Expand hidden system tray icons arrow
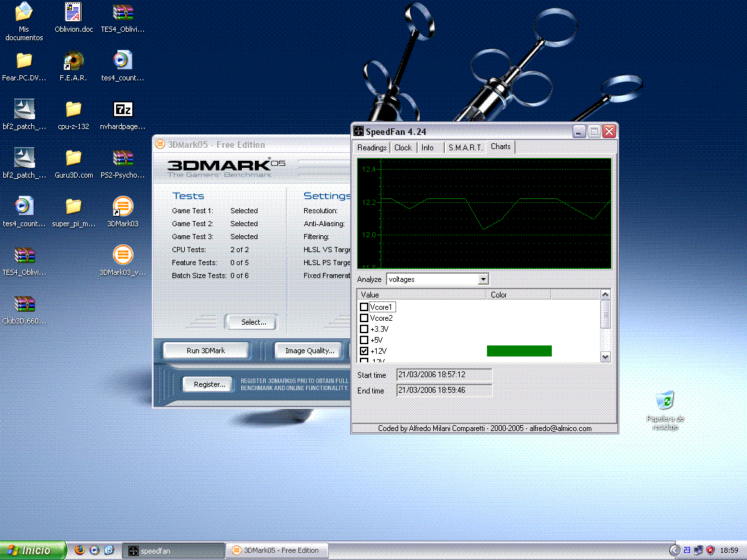 pos(674,550)
